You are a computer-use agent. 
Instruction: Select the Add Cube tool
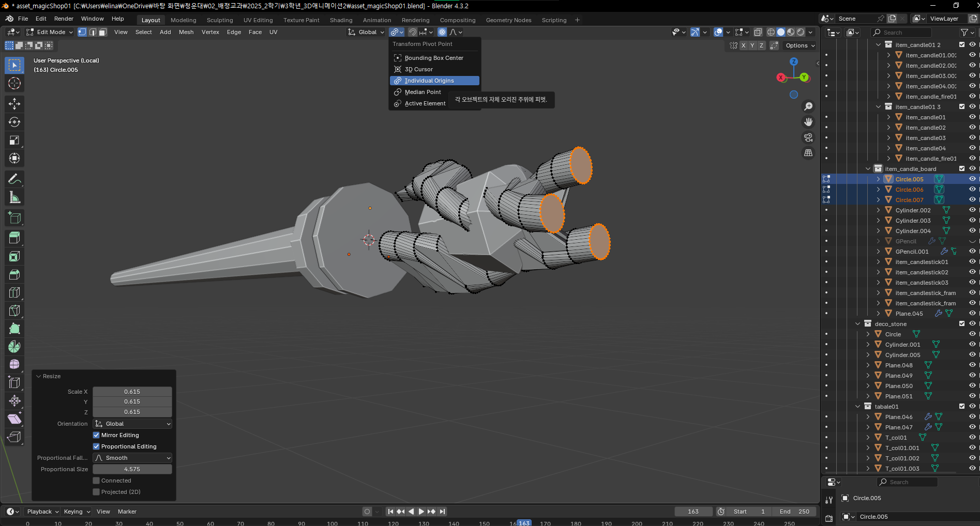tap(14, 218)
